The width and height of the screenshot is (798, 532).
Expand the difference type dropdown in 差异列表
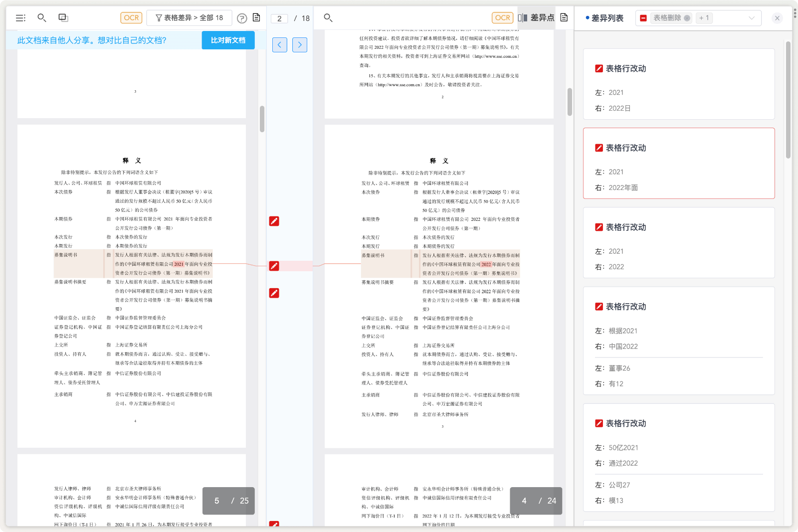coord(752,18)
